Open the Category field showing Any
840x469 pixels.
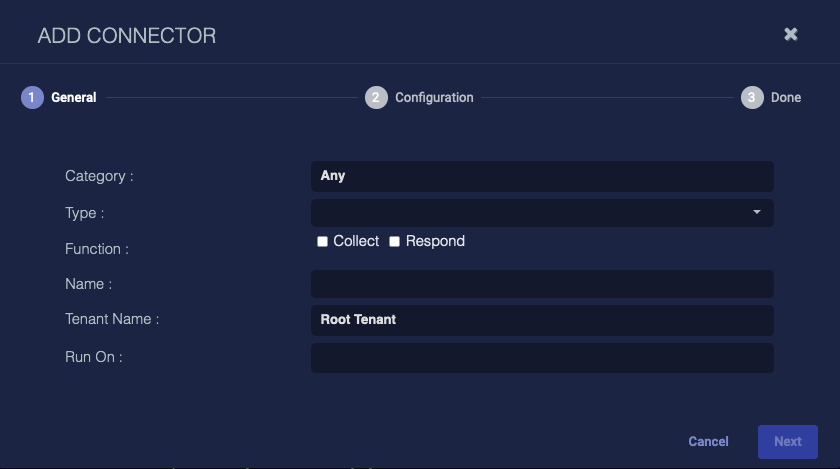click(542, 176)
